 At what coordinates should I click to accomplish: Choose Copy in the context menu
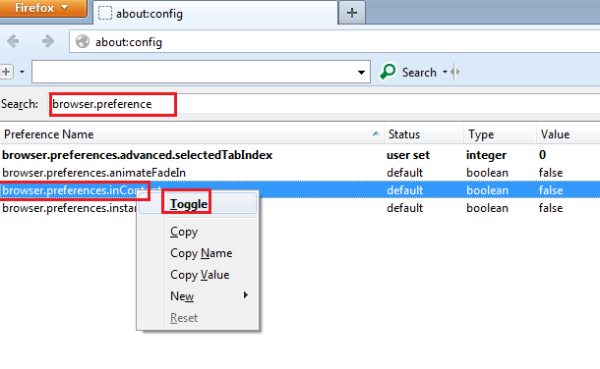(198, 232)
